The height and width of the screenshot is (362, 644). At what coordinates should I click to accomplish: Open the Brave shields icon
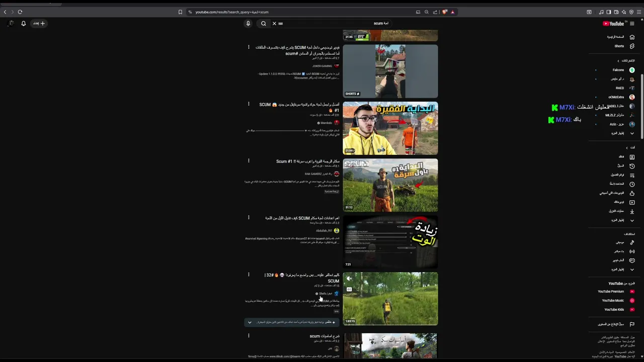[x=445, y=12]
